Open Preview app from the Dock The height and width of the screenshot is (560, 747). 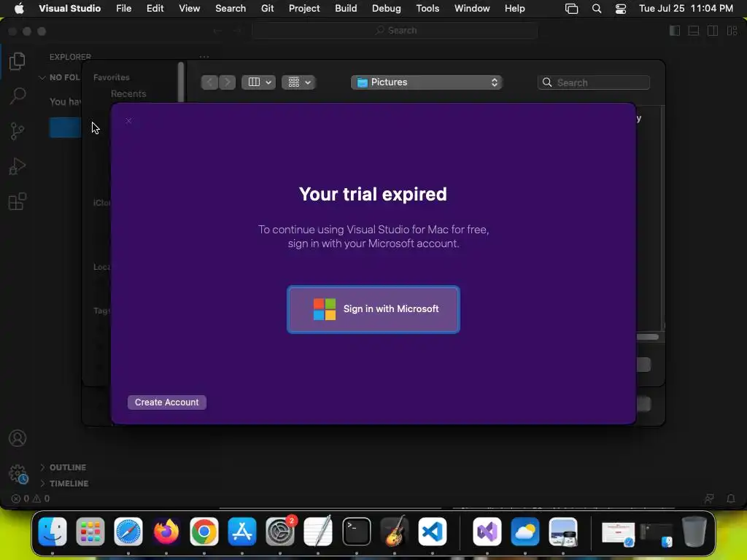(x=563, y=532)
